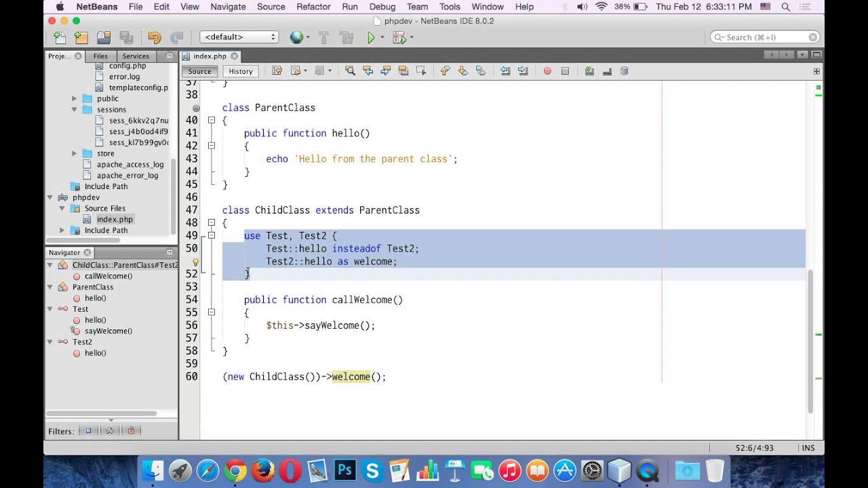
Task: Open Photoshop from the Dock
Action: [345, 470]
